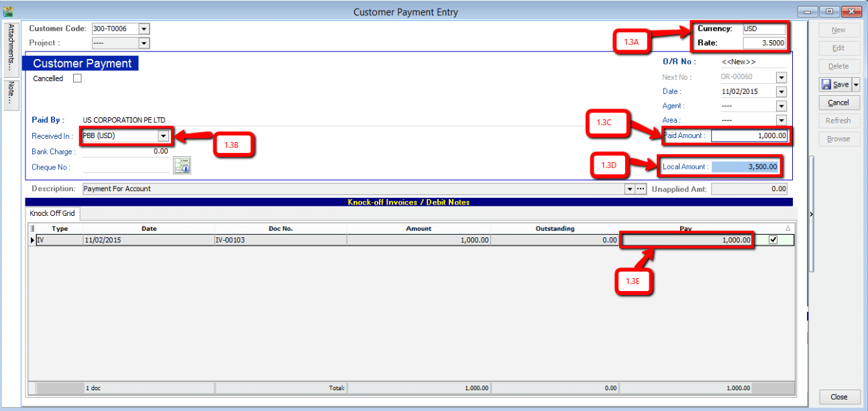
Task: Toggle the Cancelled checkbox
Action: (x=77, y=78)
